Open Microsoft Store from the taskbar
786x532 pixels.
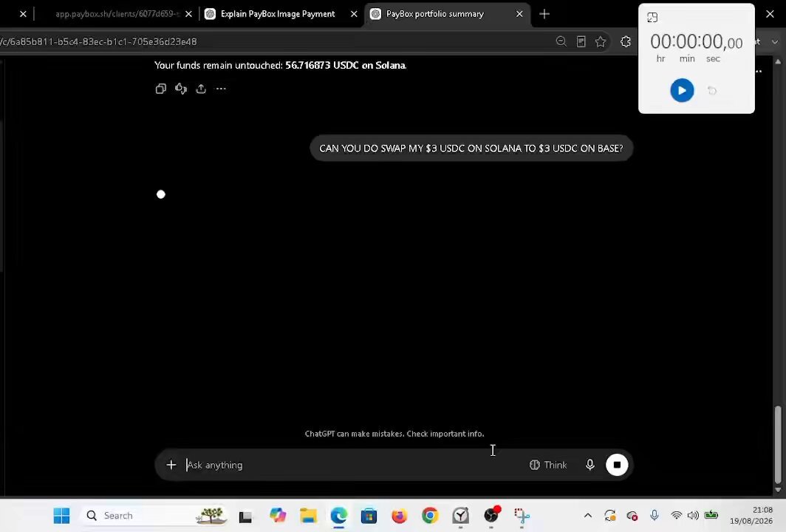tap(369, 516)
